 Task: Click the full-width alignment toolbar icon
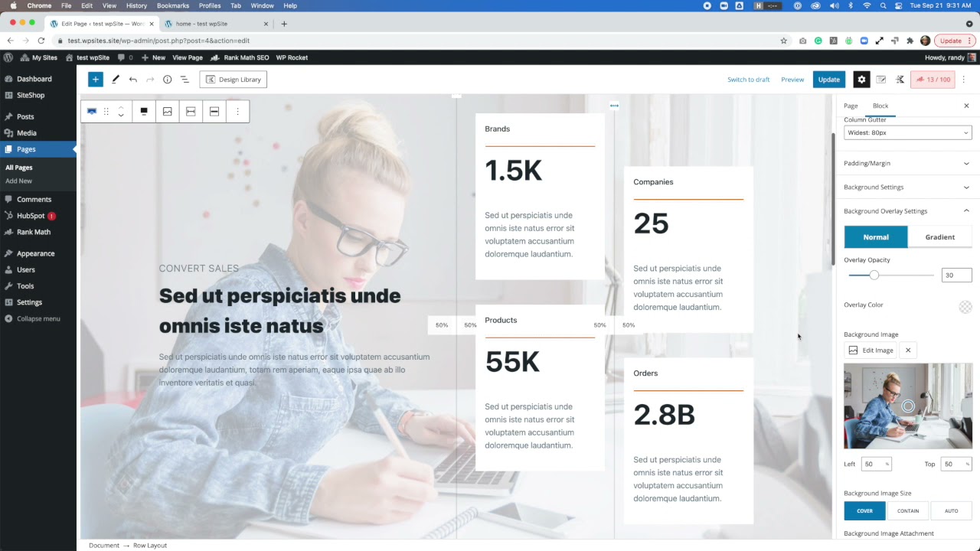[x=214, y=112]
